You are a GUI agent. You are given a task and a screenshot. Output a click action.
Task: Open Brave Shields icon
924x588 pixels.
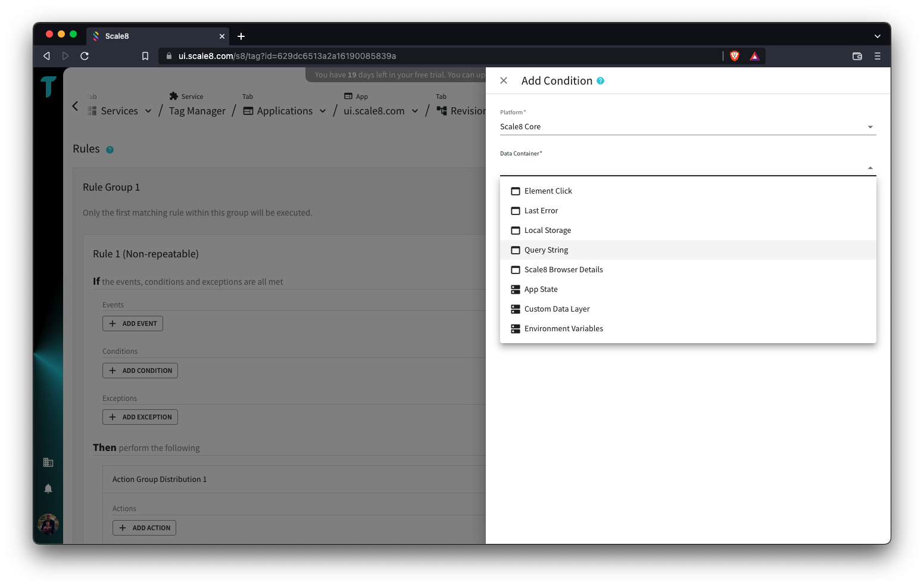[x=735, y=56]
